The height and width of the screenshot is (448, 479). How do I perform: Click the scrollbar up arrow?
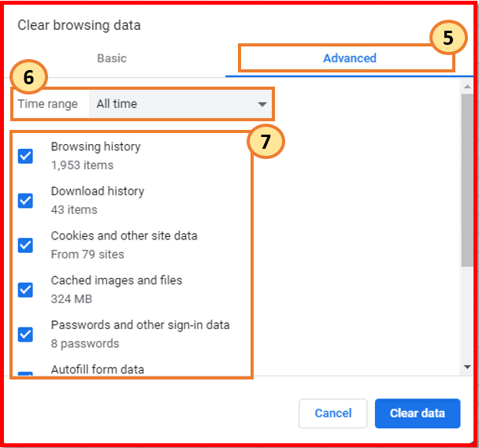[x=468, y=84]
